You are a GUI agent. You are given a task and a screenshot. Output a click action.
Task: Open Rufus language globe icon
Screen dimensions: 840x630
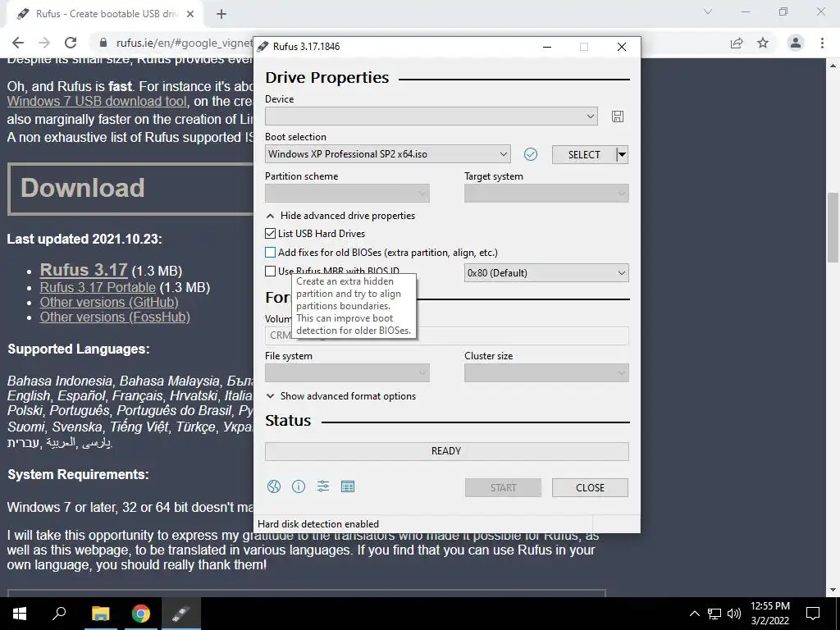(x=274, y=486)
